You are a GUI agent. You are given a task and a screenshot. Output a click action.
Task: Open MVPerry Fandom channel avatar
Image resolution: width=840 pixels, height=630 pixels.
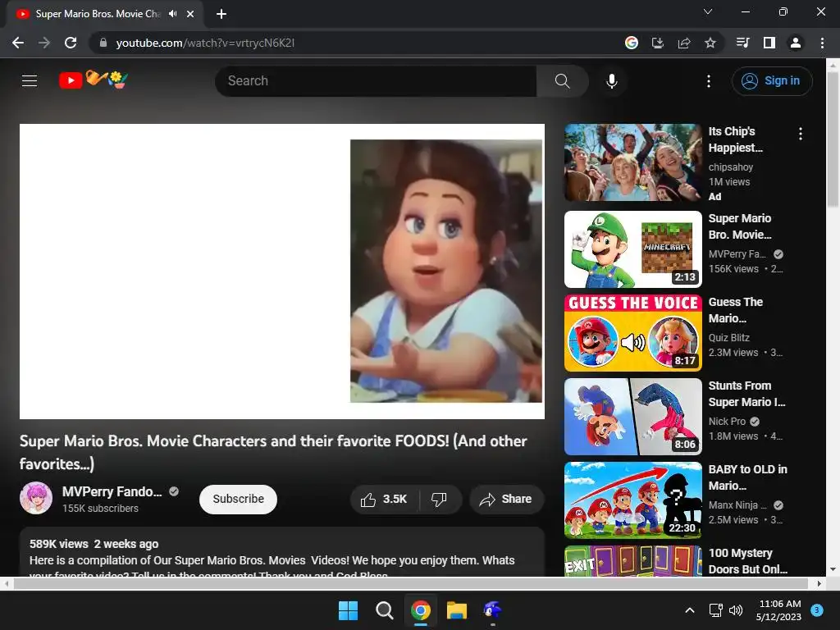point(36,498)
